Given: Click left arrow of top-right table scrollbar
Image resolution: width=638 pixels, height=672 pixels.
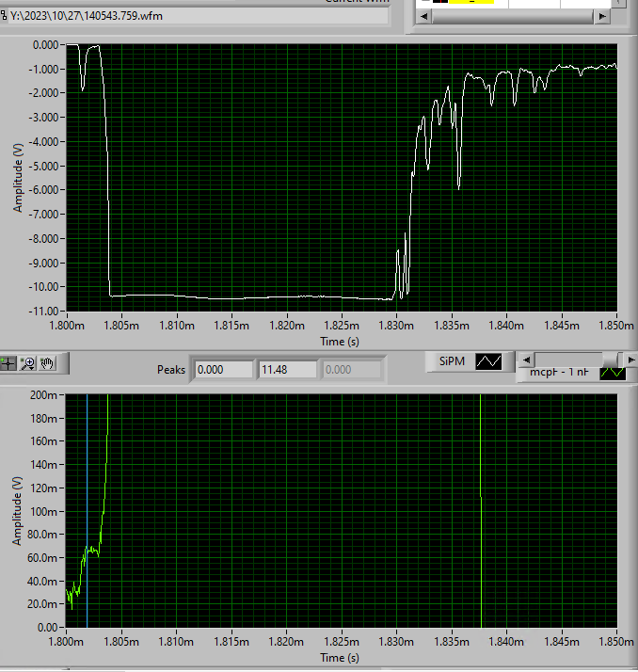Looking at the screenshot, I should [423, 16].
